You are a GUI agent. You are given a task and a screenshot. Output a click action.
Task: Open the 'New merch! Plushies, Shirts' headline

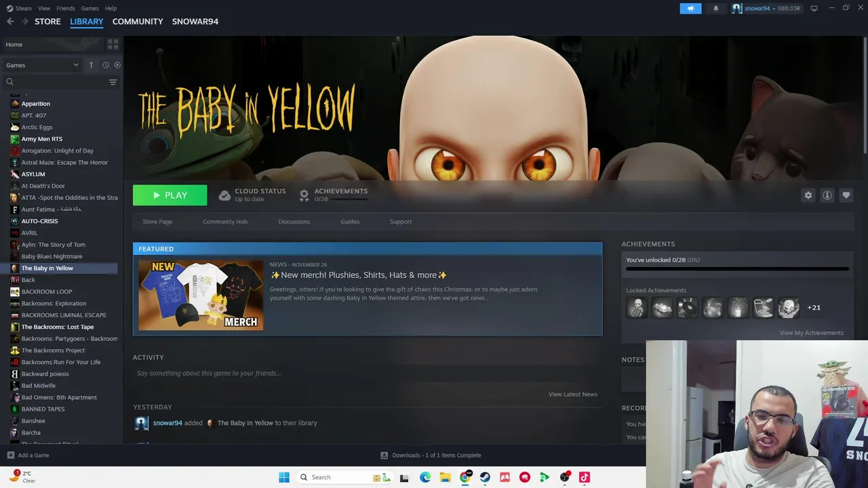[x=359, y=275]
